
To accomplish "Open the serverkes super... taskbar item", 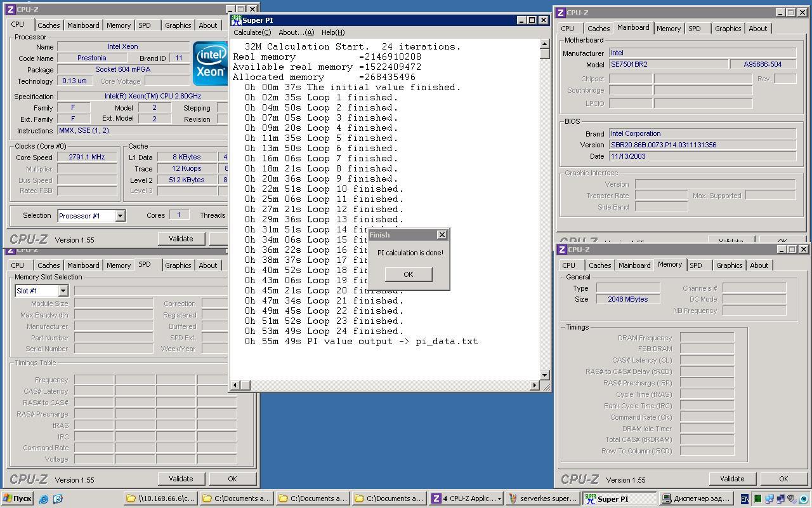I will [543, 499].
